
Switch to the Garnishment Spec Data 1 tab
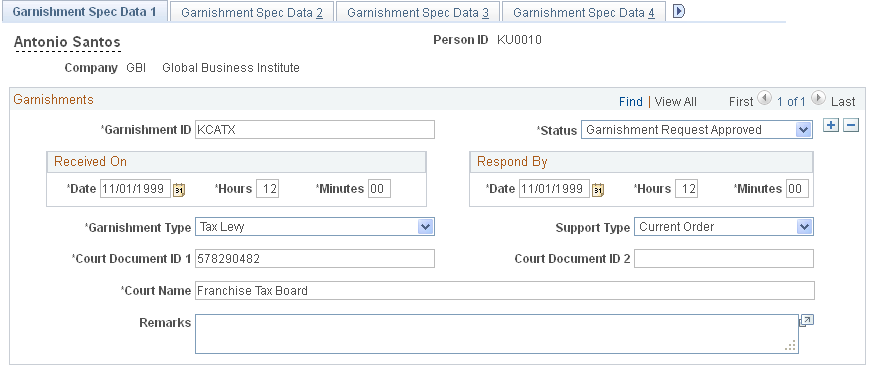tap(84, 12)
